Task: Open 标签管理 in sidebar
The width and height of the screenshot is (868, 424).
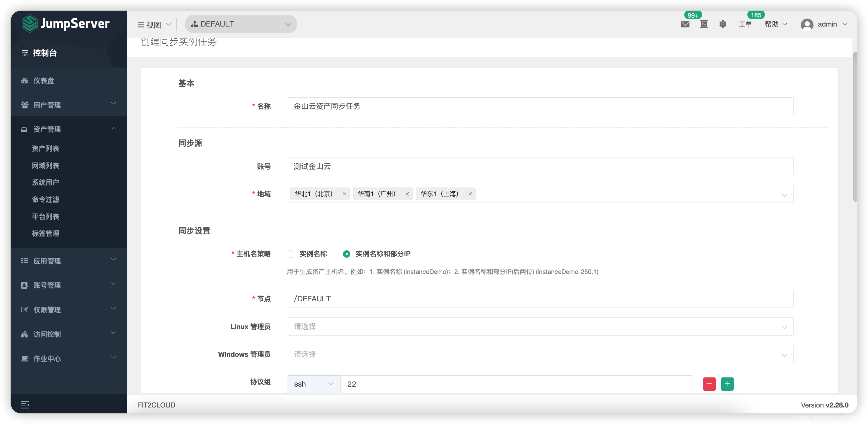Action: (x=45, y=234)
